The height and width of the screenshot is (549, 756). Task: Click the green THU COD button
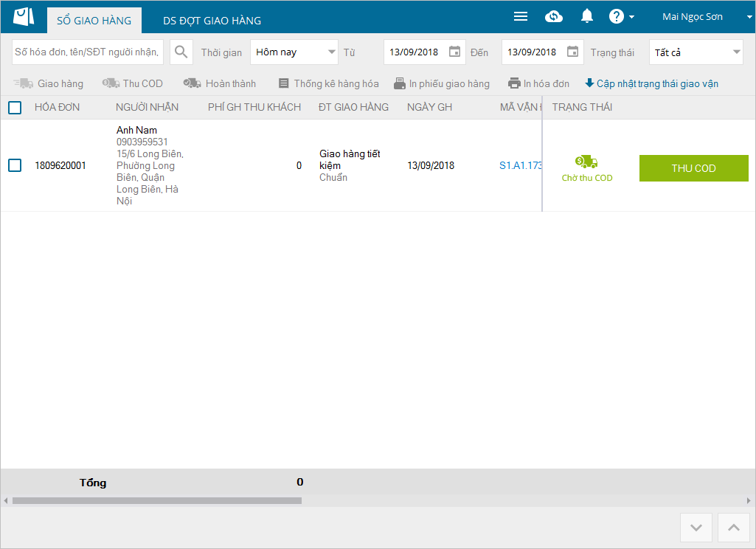[x=694, y=168]
